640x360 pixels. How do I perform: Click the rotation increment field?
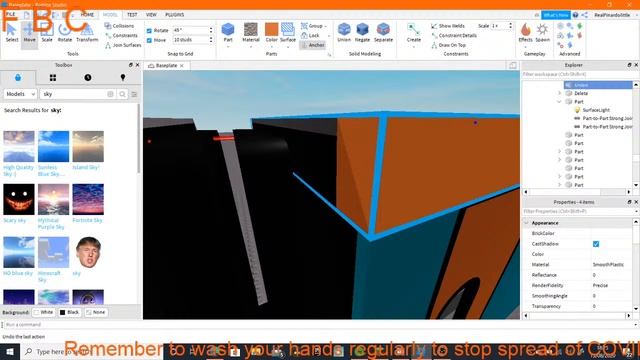click(x=191, y=30)
